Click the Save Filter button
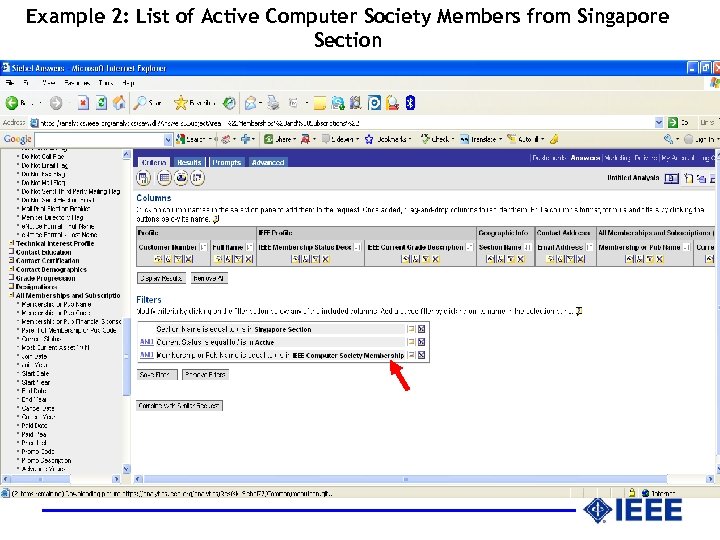 coord(157,375)
